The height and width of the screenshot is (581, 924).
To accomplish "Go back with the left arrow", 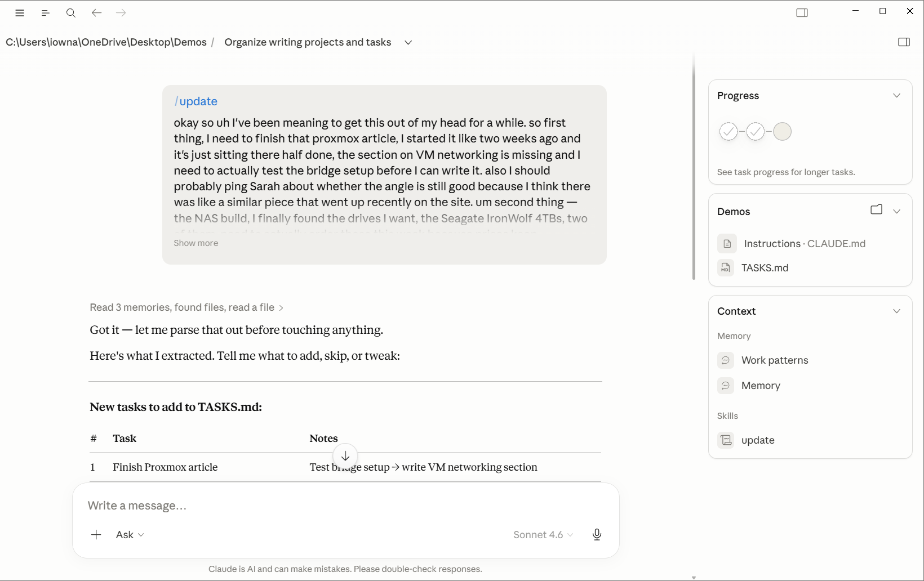I will pyautogui.click(x=96, y=12).
